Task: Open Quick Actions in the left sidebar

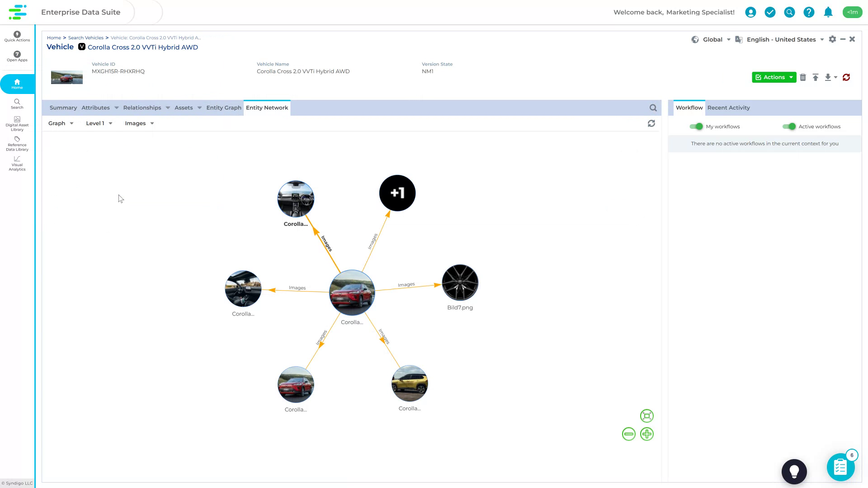Action: point(17,37)
